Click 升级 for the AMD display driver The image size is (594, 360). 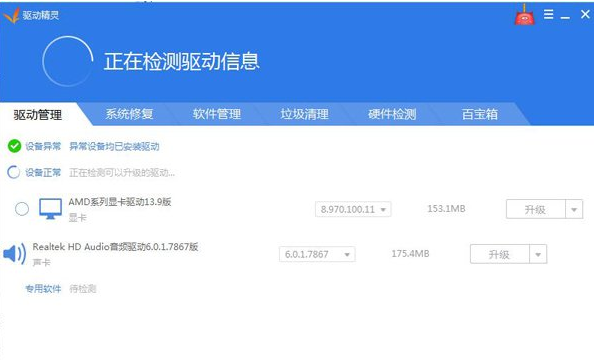tap(536, 209)
